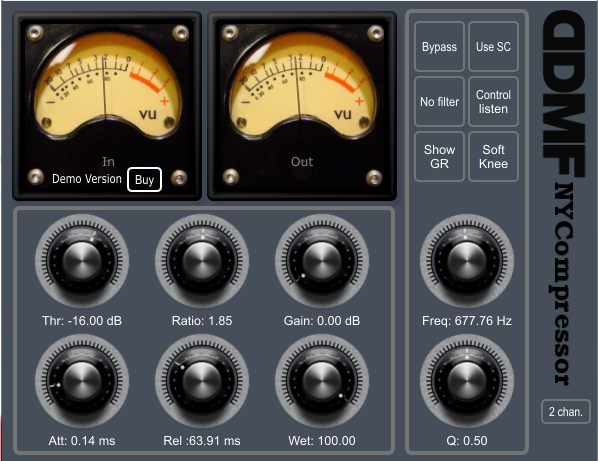Viewport: 598px width, 461px height.
Task: Toggle the Soft Knee mode
Action: 493,156
